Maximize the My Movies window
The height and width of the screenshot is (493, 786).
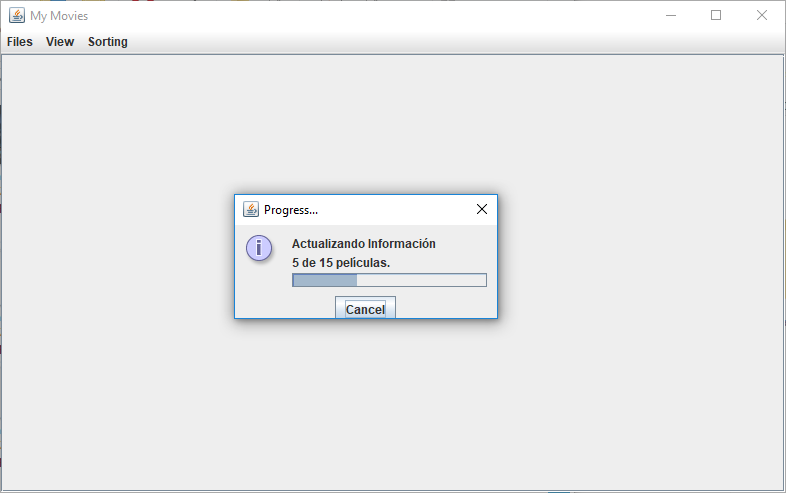[x=716, y=16]
